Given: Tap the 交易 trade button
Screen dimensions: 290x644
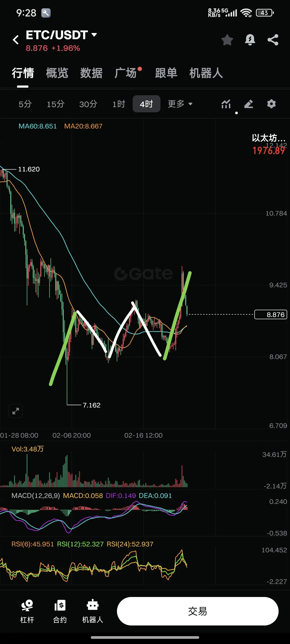Looking at the screenshot, I should coord(198,611).
